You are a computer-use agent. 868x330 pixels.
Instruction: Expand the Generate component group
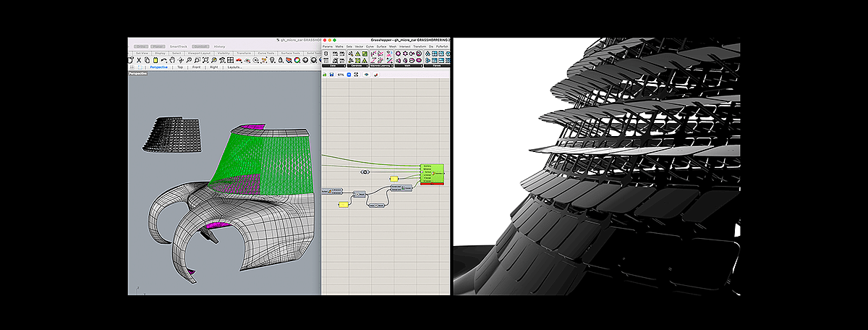point(357,65)
